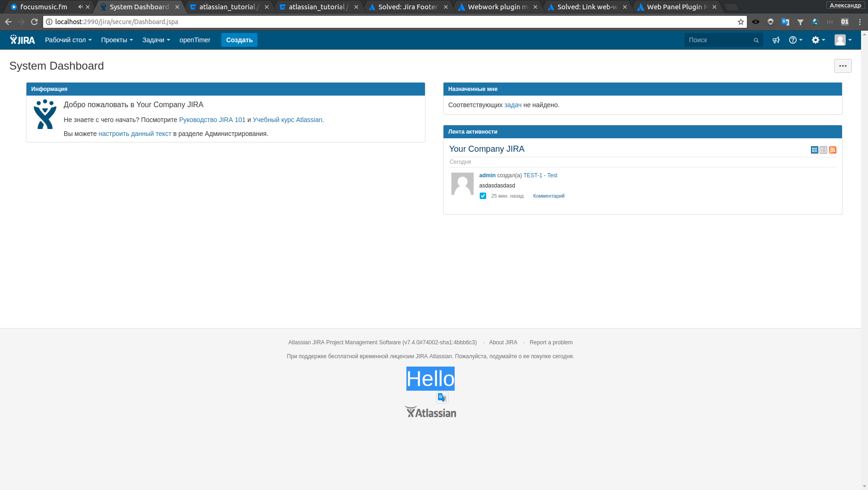Screen dimensions: 868x490
Task: Open the Help question mark dropdown
Action: 796,40
